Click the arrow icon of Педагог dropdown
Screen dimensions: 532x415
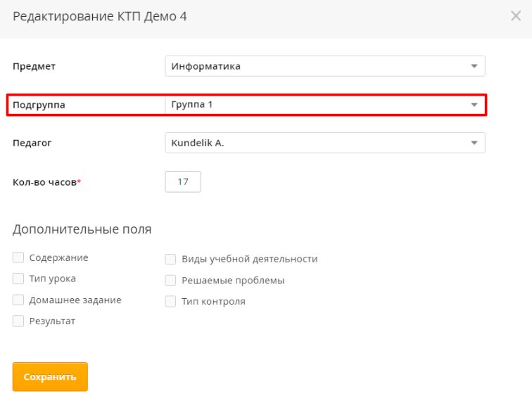(474, 143)
